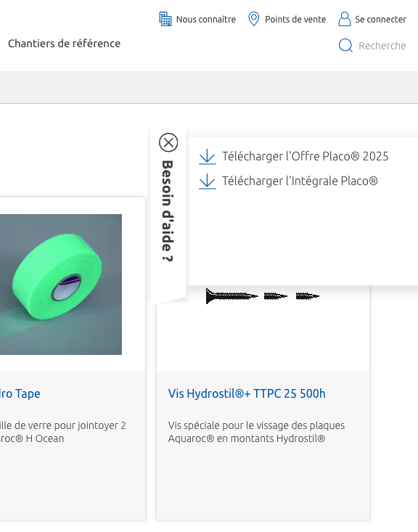Open Chantiers de référence menu item
The image size is (418, 532).
pos(64,44)
